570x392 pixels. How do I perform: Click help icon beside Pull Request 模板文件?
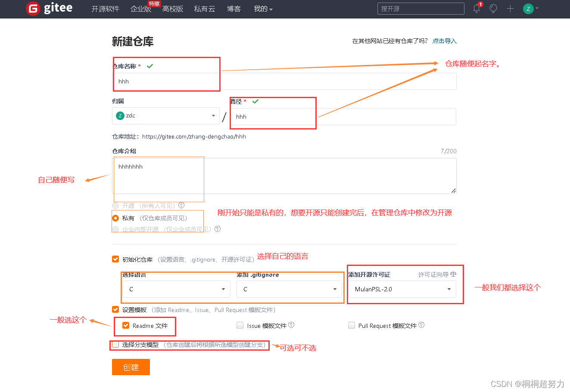[x=421, y=325]
